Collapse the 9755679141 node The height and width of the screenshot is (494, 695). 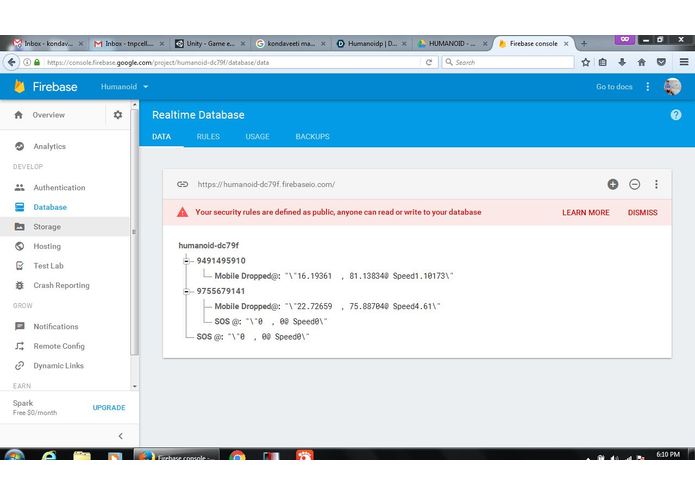point(186,291)
